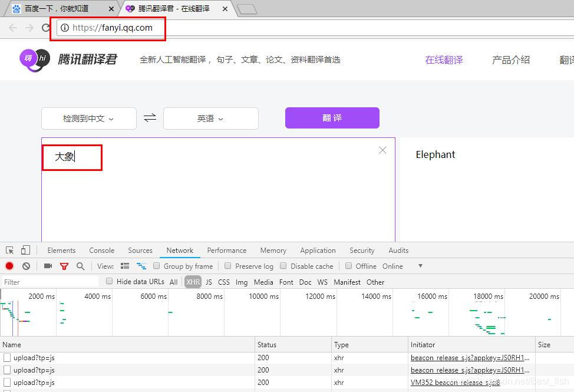Open the target language dropdown showing 英语
The height and width of the screenshot is (392, 574).
tap(210, 118)
